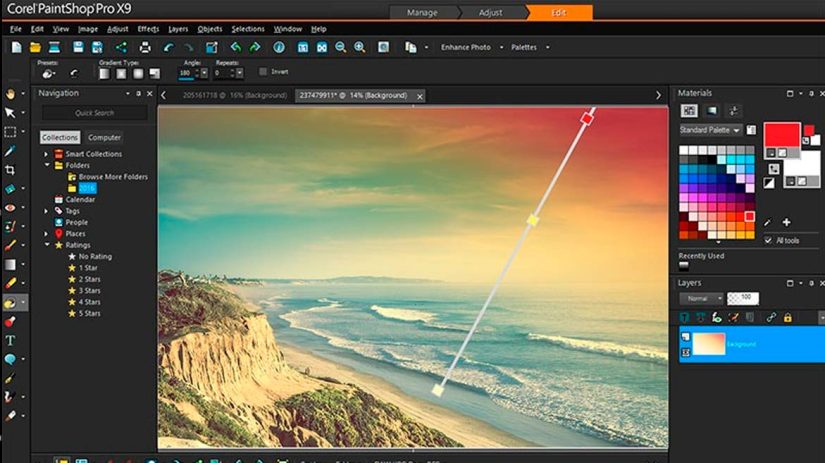The image size is (825, 463).
Task: Choose the Red Eye tool
Action: tap(11, 208)
